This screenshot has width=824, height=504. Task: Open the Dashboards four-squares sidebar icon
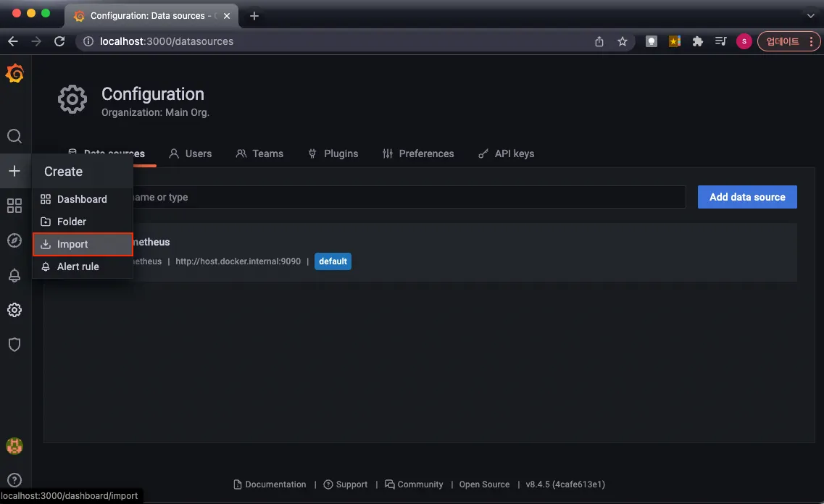[x=14, y=205]
